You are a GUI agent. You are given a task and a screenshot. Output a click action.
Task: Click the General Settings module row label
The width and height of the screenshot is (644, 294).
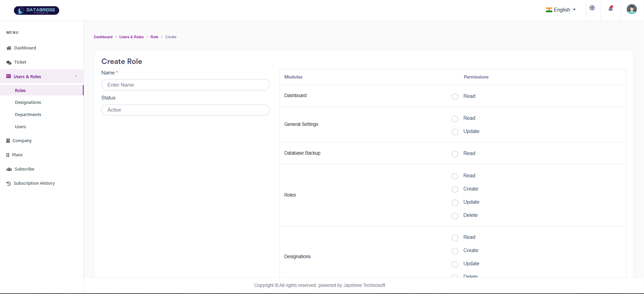pos(301,124)
